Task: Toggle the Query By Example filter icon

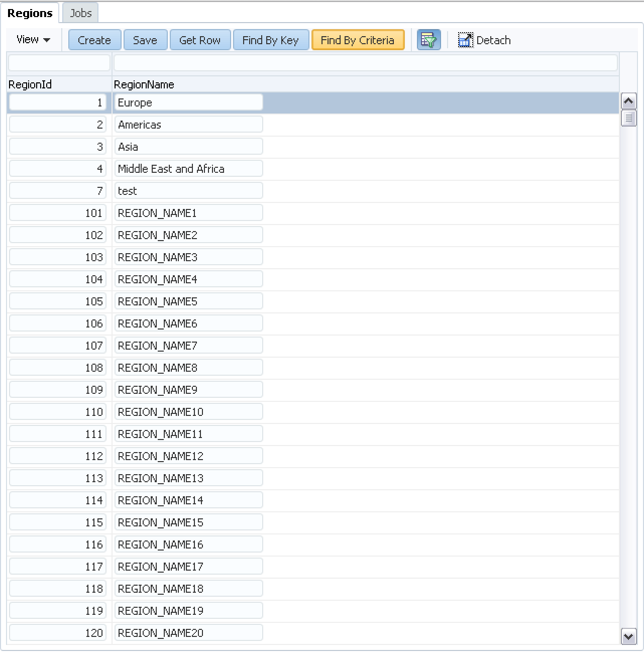Action: [x=428, y=40]
